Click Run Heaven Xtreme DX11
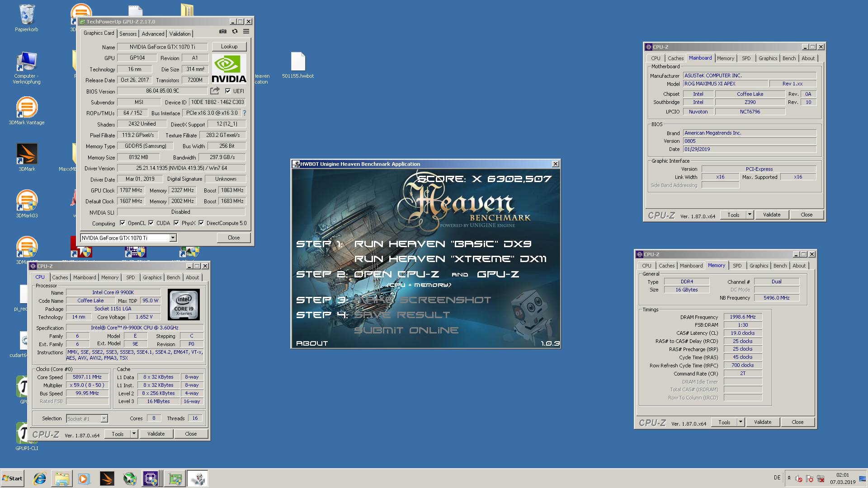868x488 pixels. point(450,259)
